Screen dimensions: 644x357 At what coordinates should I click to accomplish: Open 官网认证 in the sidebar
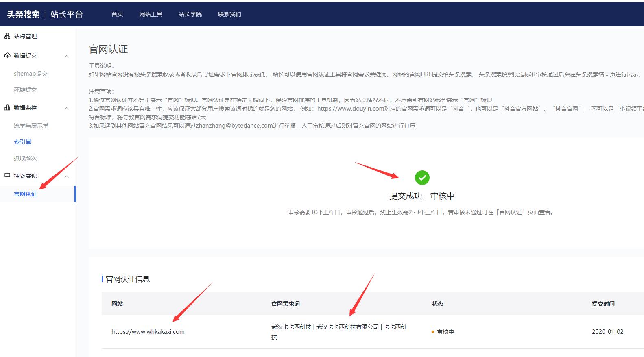(25, 194)
